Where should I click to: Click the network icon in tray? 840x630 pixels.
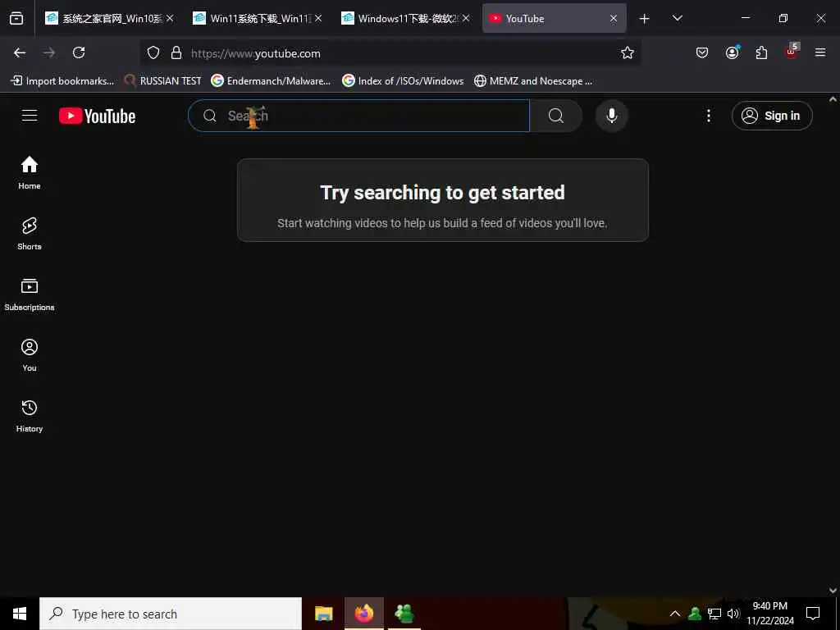714,614
